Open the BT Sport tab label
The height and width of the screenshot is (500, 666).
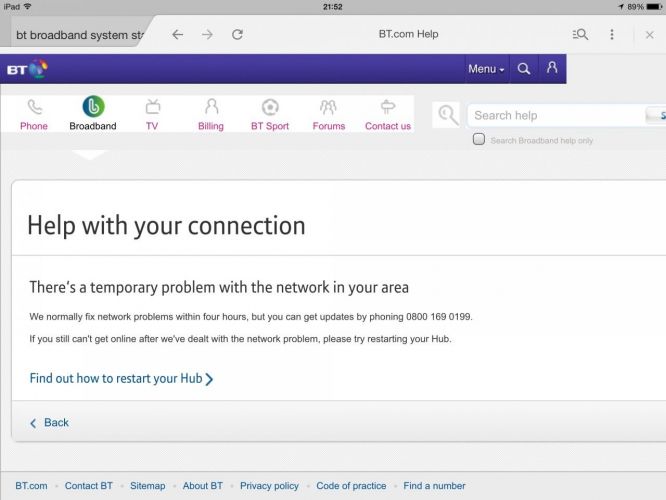[270, 126]
